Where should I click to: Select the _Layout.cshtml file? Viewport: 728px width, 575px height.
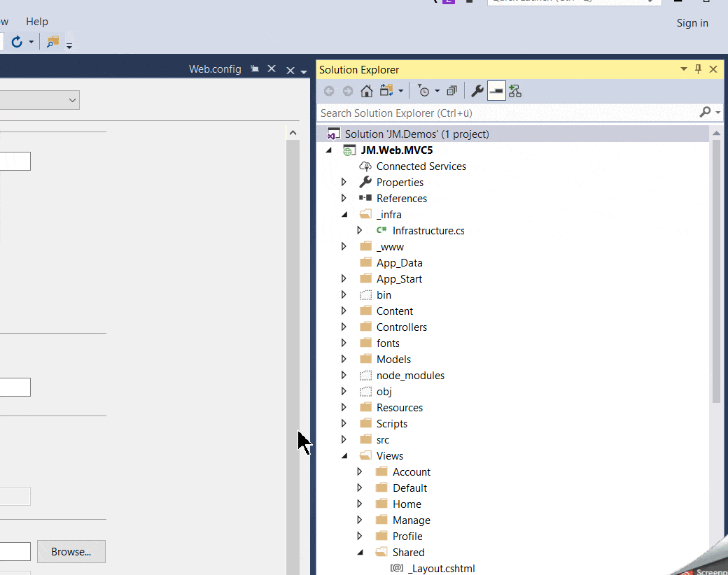(441, 569)
